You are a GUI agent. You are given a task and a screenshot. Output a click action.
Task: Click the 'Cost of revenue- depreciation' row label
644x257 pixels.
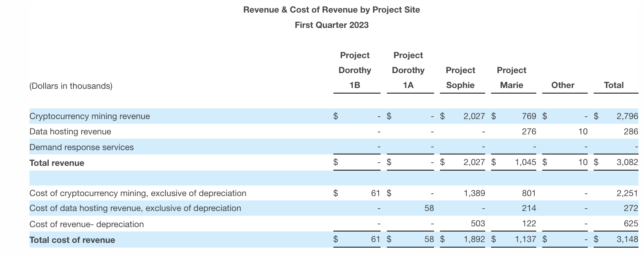[x=86, y=224]
